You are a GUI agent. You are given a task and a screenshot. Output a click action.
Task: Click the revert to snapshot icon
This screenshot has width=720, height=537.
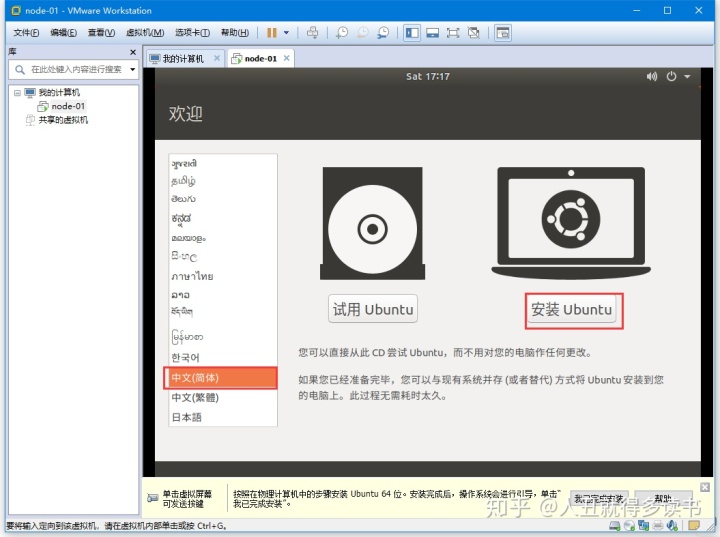[362, 33]
